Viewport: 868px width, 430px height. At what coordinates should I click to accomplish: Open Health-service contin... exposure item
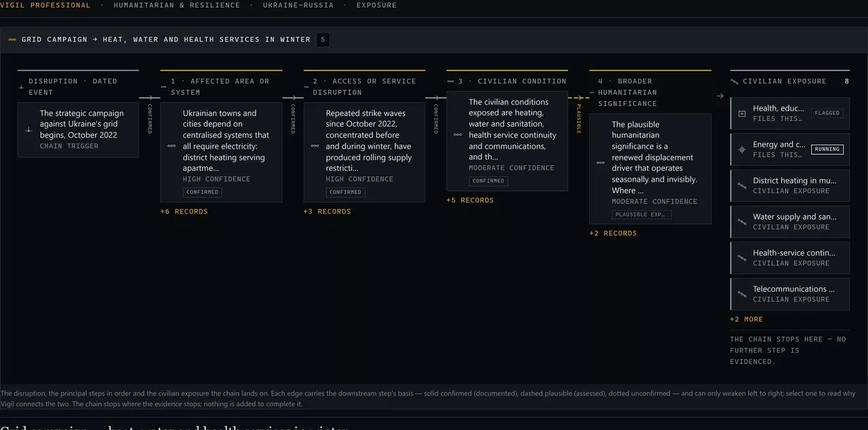coord(790,258)
